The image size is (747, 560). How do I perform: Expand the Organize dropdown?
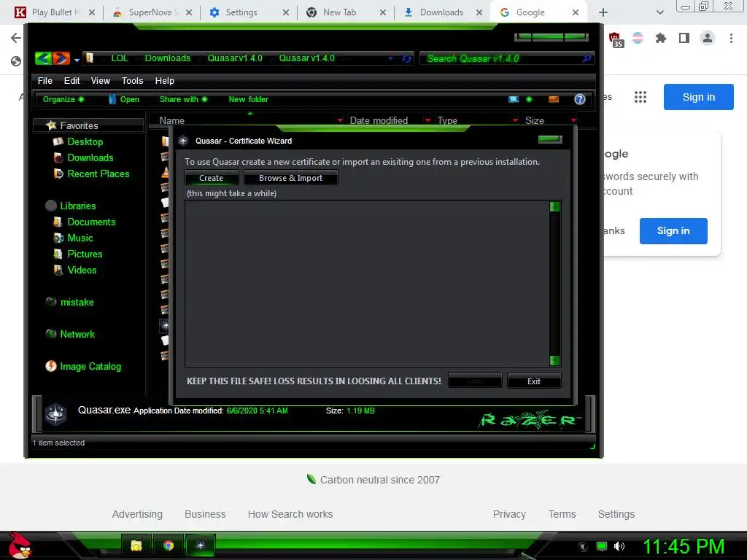tap(63, 99)
